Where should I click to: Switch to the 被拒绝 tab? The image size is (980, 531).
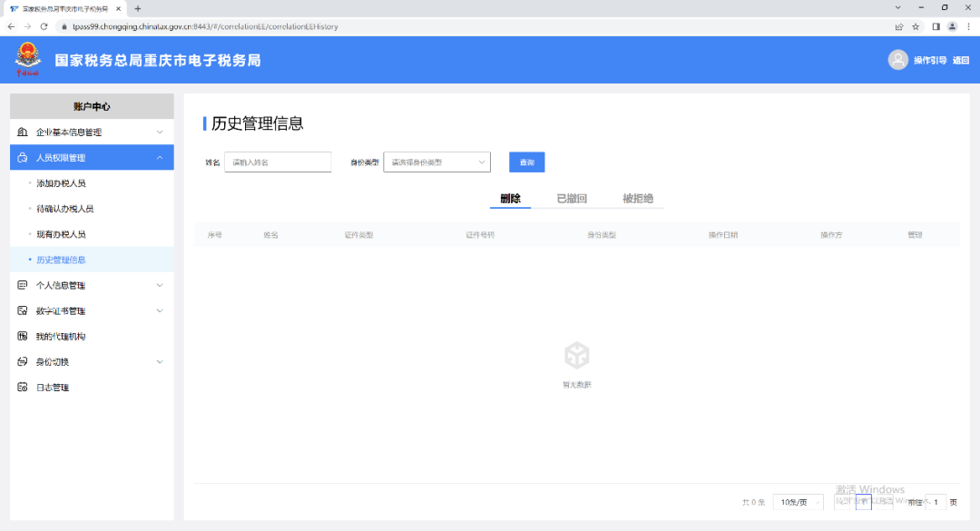point(638,199)
